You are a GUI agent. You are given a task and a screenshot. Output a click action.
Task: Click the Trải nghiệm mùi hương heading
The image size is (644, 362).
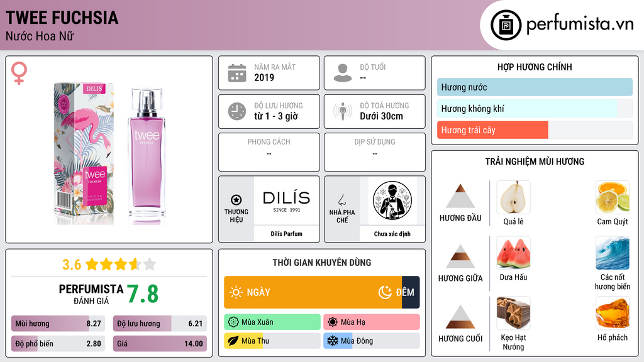pyautogui.click(x=535, y=162)
